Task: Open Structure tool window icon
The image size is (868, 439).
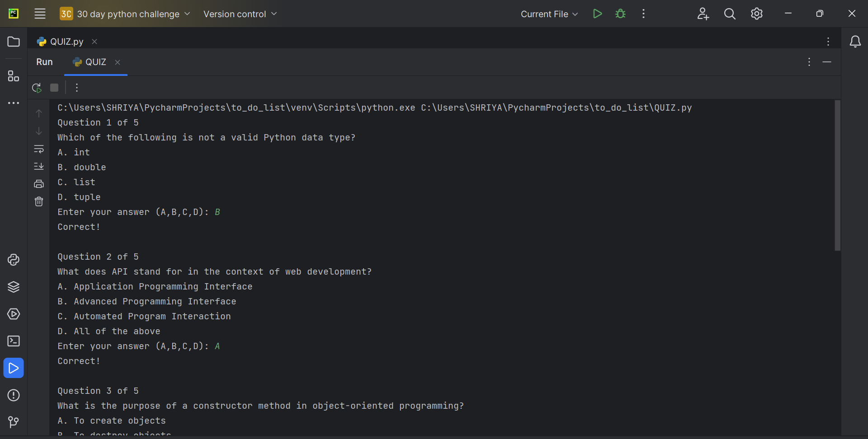Action: [x=14, y=76]
